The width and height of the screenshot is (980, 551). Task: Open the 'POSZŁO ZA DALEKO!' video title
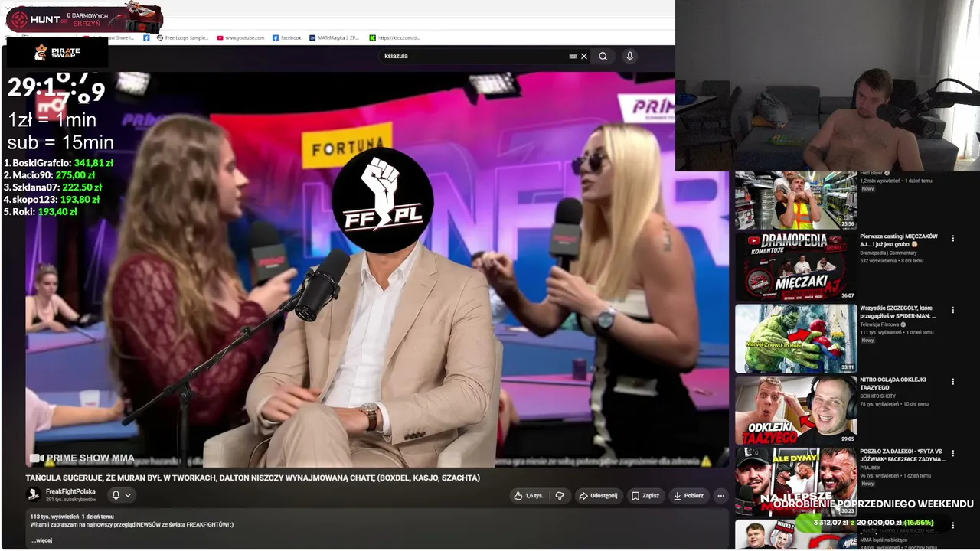tap(902, 455)
